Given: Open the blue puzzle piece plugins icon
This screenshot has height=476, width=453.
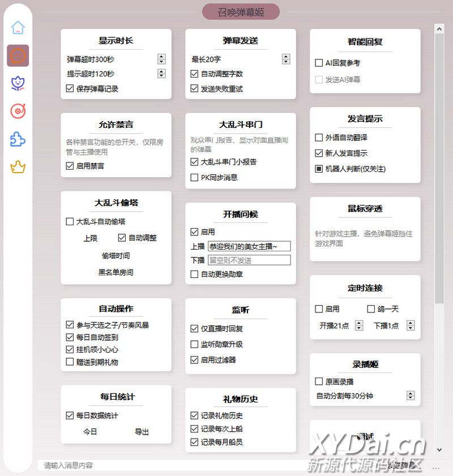Looking at the screenshot, I should coord(18,139).
